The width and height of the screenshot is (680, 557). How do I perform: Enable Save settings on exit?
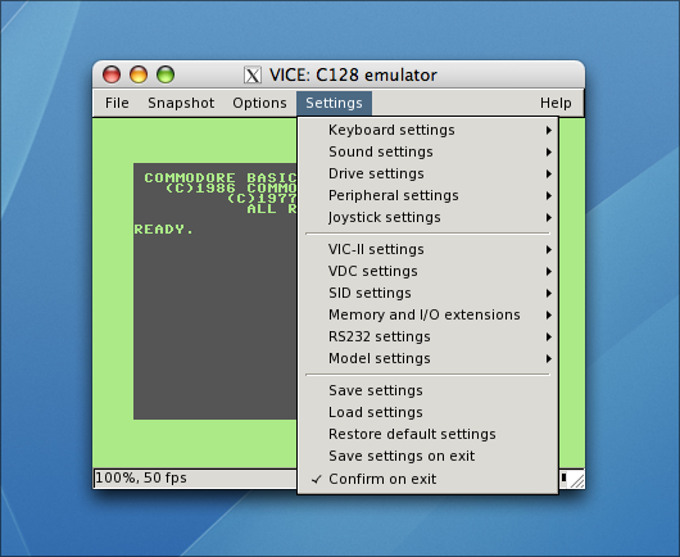pyautogui.click(x=428, y=456)
